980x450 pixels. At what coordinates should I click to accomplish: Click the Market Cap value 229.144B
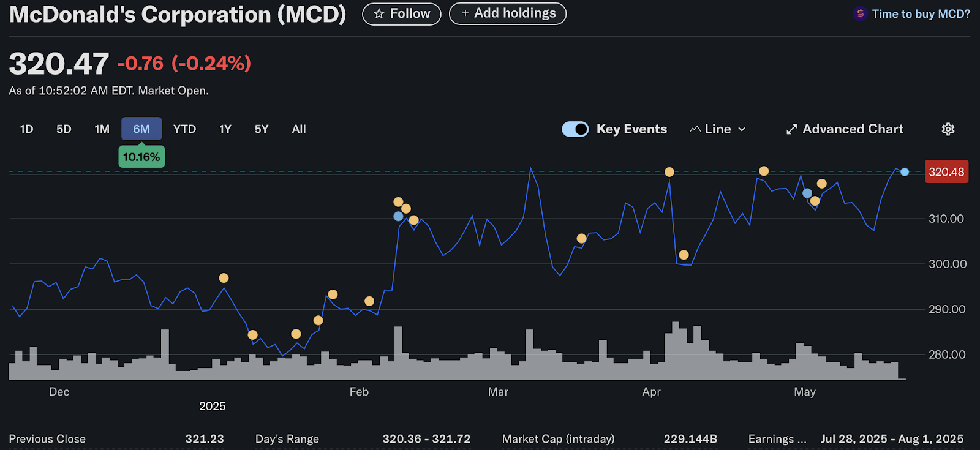point(690,439)
